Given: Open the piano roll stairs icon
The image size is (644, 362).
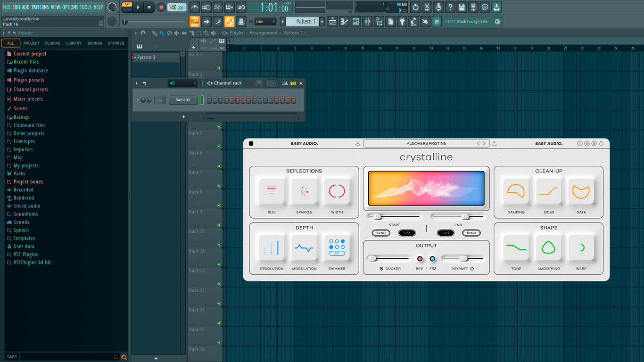Looking at the screenshot, I should pyautogui.click(x=344, y=22).
